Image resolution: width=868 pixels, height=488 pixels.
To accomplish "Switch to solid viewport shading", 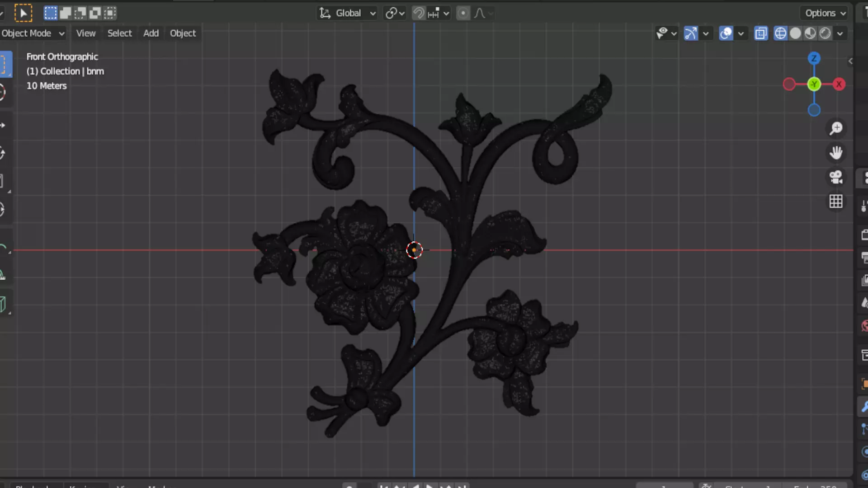I will coord(795,33).
